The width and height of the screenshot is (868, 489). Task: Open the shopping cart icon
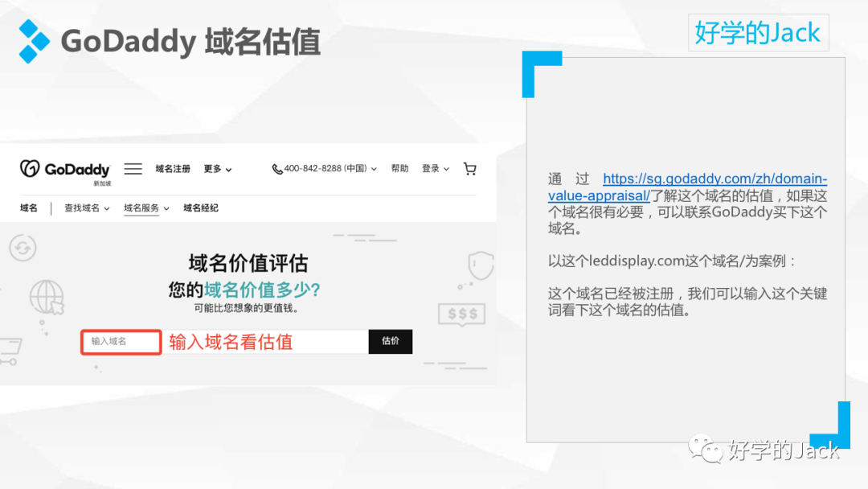(469, 169)
